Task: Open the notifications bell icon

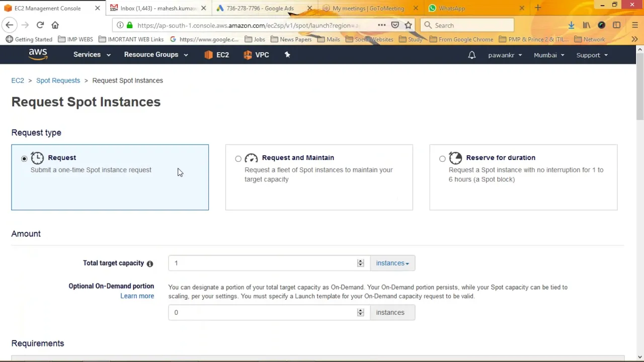Action: click(x=471, y=55)
